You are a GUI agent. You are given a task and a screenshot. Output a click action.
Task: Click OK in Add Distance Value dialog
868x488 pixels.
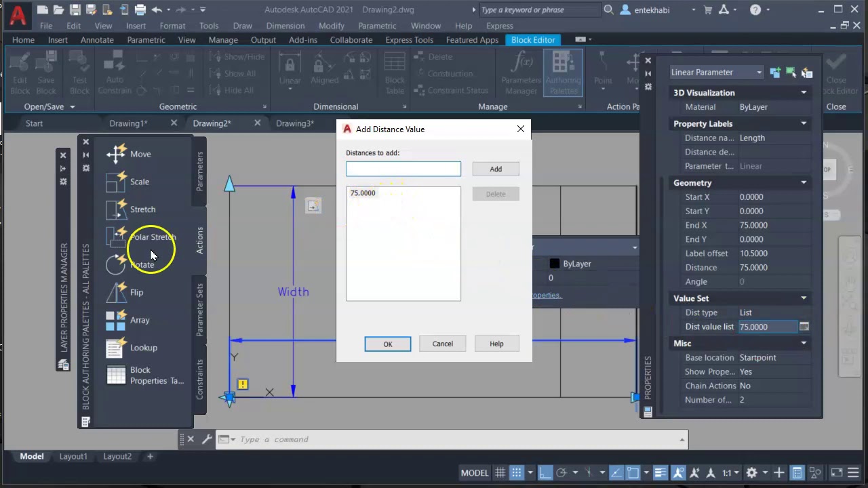pos(388,344)
